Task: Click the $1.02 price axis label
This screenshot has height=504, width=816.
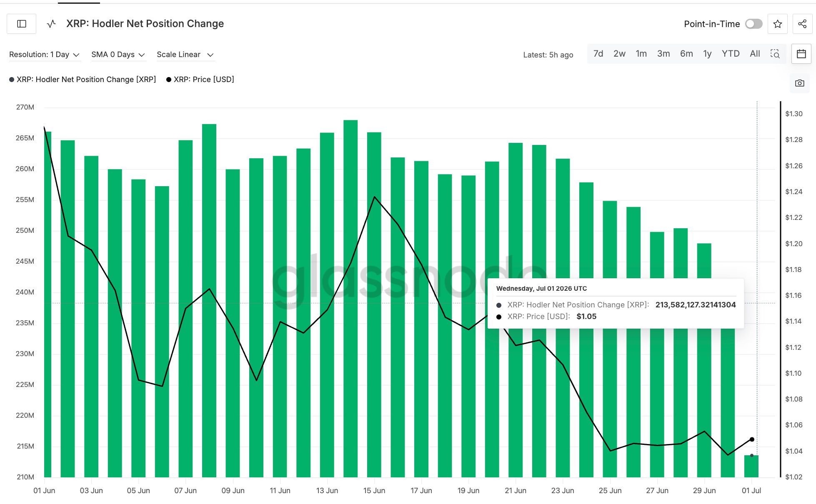Action: [x=793, y=477]
